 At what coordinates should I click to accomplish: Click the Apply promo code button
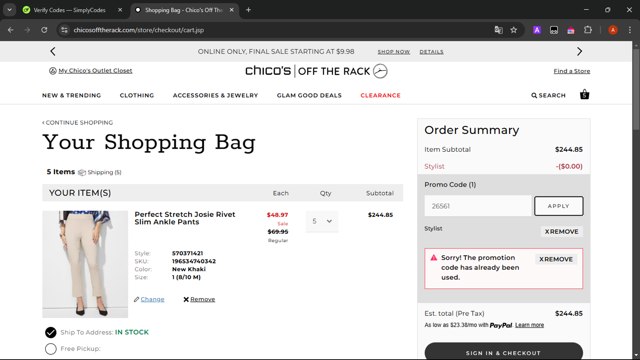[x=558, y=206]
